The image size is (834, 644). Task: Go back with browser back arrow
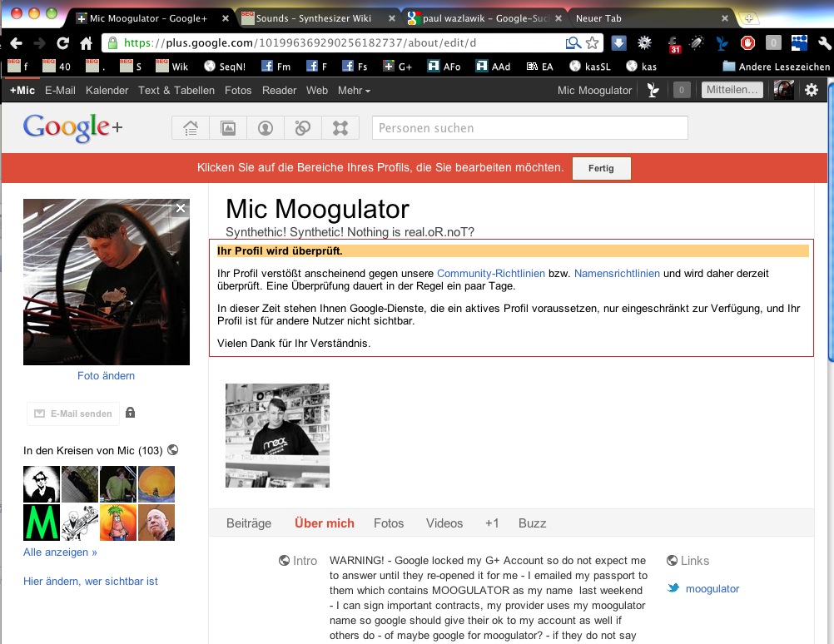(16, 43)
